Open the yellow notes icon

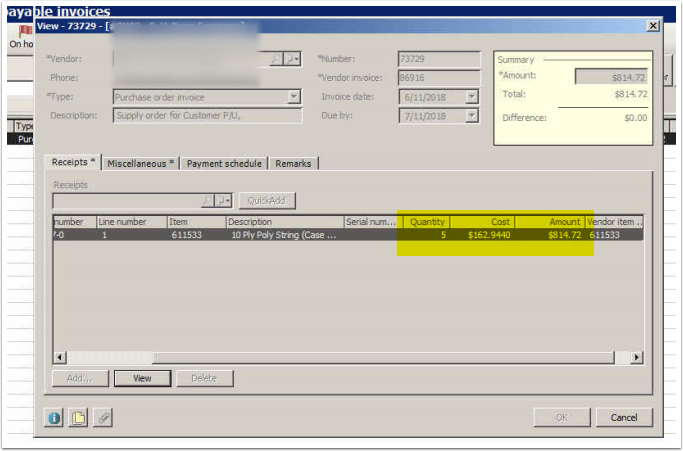click(x=78, y=417)
